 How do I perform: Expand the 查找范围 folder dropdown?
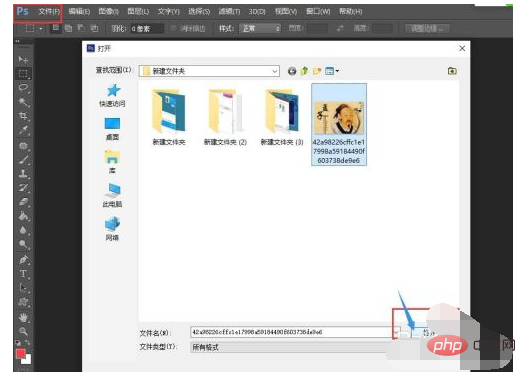(274, 71)
